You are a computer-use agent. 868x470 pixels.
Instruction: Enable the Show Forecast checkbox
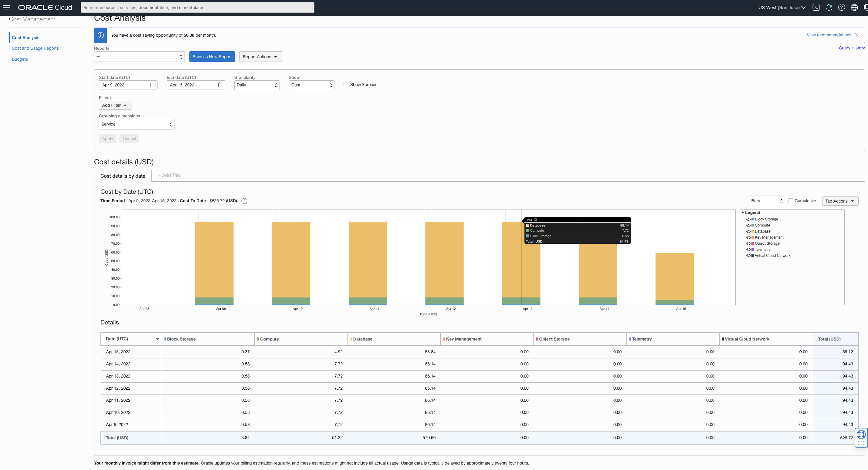click(x=346, y=85)
